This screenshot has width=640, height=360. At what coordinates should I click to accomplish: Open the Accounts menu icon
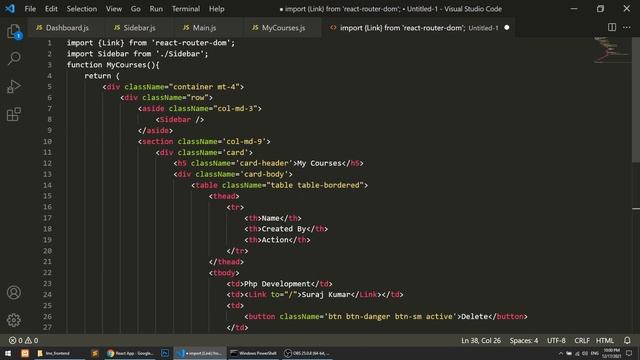[x=14, y=292]
